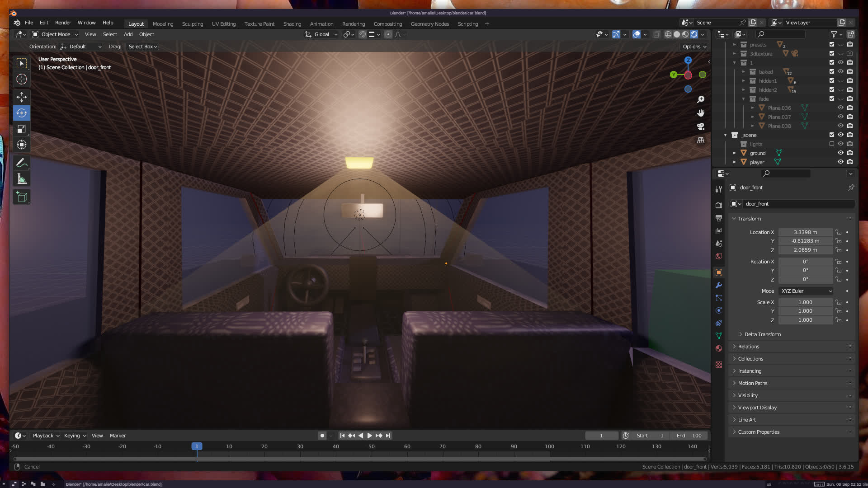
Task: Choose the Measure tool
Action: point(21,179)
